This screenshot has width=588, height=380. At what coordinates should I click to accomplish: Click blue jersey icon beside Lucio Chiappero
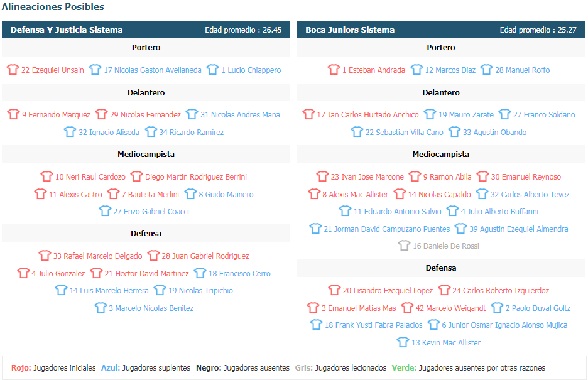[x=212, y=69]
